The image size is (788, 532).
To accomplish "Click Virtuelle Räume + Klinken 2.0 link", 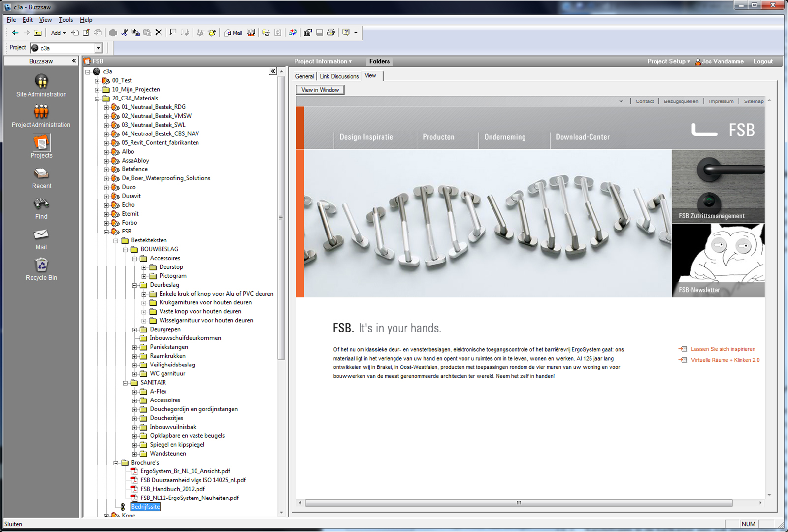I will 725,360.
